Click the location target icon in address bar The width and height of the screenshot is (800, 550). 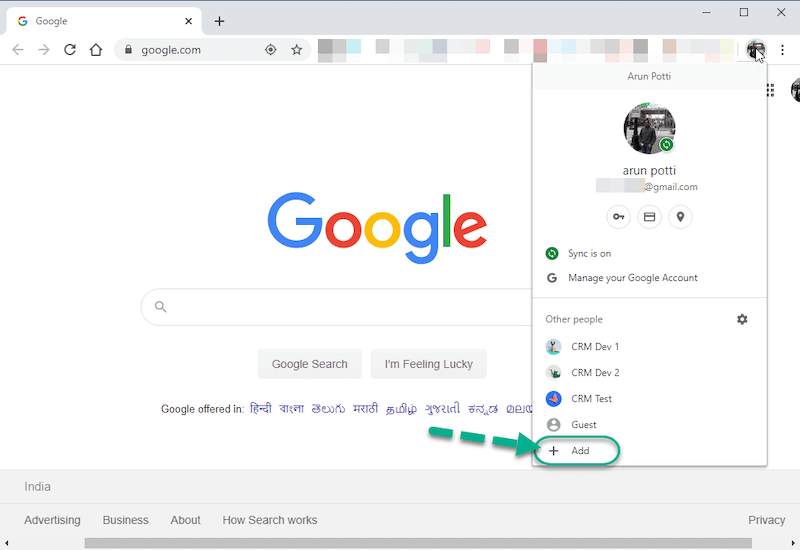pyautogui.click(x=270, y=49)
